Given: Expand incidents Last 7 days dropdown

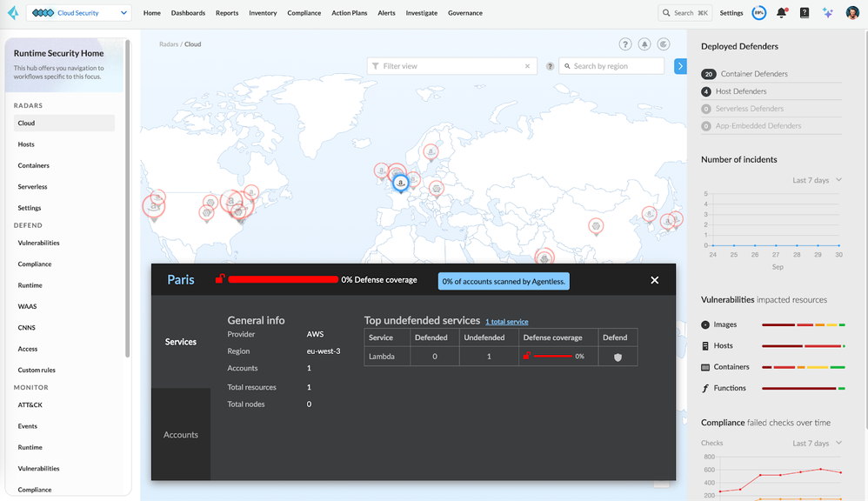Looking at the screenshot, I should click(818, 180).
